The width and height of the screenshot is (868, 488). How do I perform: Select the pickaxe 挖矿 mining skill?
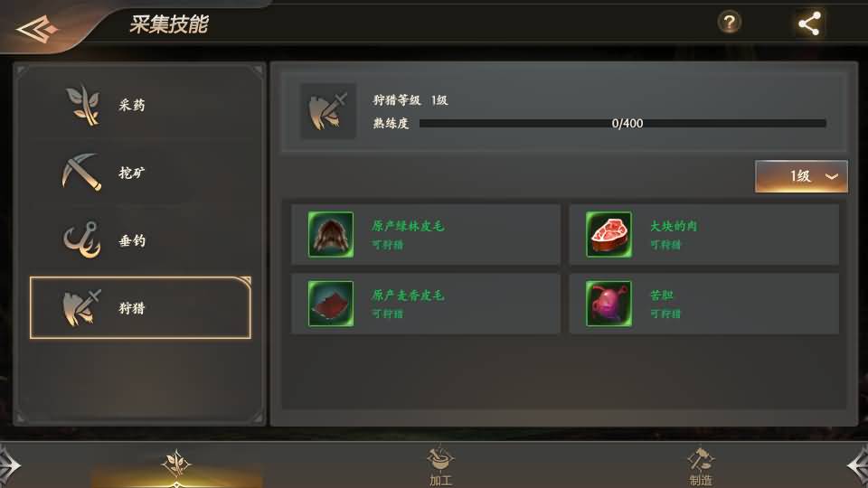pyautogui.click(x=140, y=173)
